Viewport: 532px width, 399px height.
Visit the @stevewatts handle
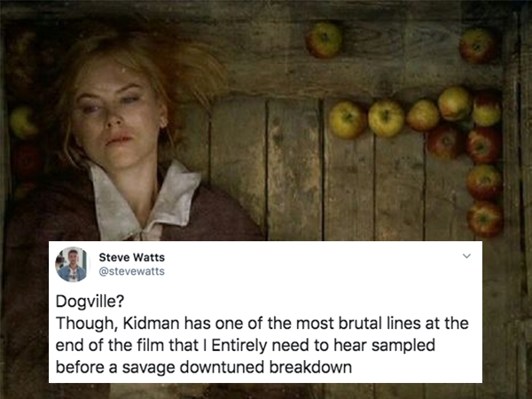(131, 271)
